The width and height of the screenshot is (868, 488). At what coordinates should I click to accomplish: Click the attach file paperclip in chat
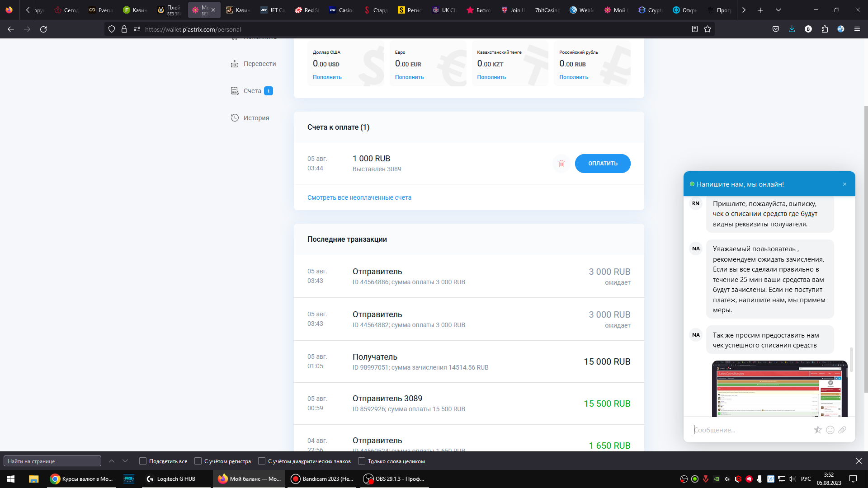[x=842, y=430]
